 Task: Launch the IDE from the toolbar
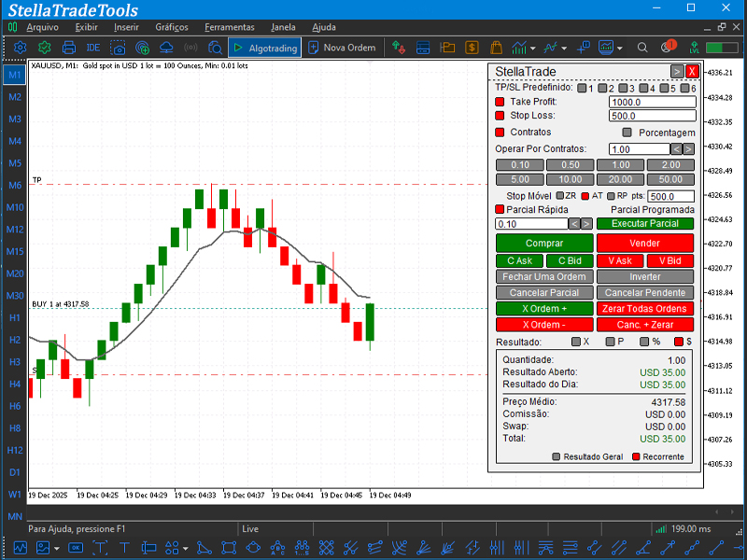(93, 48)
